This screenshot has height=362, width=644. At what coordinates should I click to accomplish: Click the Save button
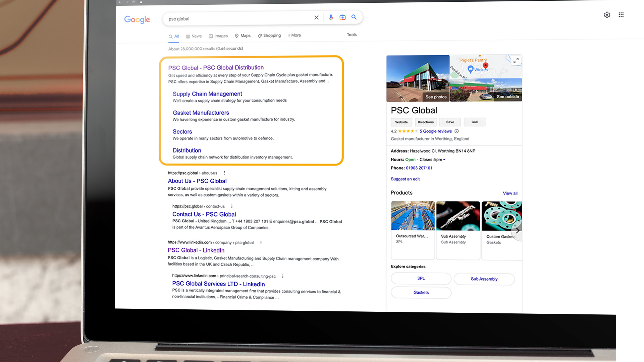[450, 122]
